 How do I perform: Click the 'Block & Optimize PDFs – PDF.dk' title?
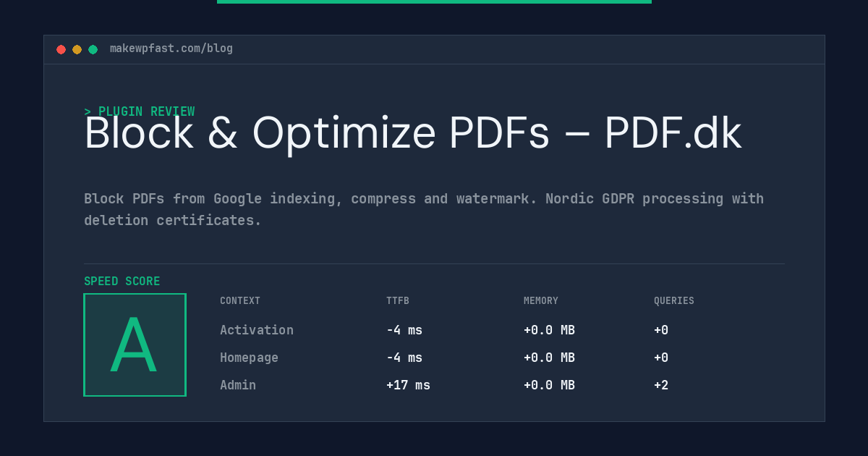coord(413,133)
